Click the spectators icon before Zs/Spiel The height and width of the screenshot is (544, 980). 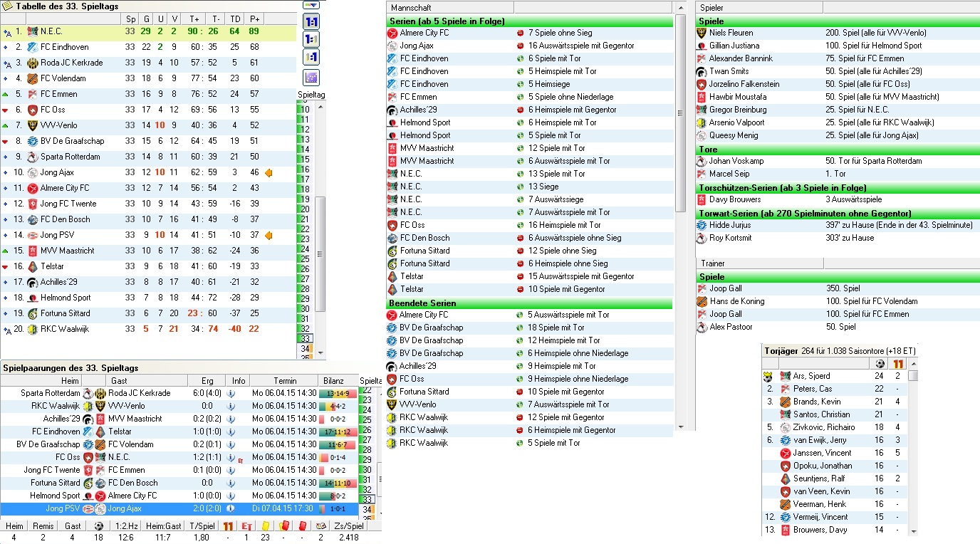(x=320, y=526)
